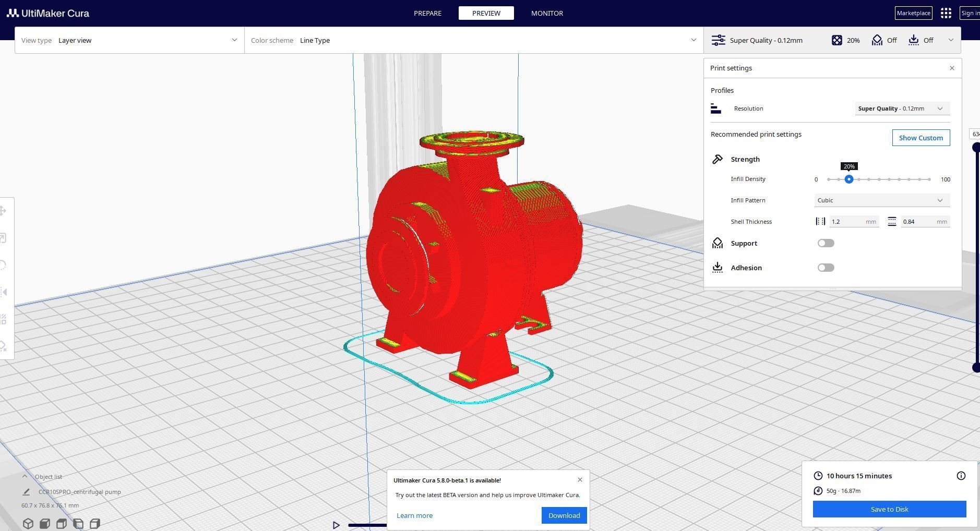980x531 pixels.
Task: Click the infill 20% icon in header
Action: coord(836,40)
